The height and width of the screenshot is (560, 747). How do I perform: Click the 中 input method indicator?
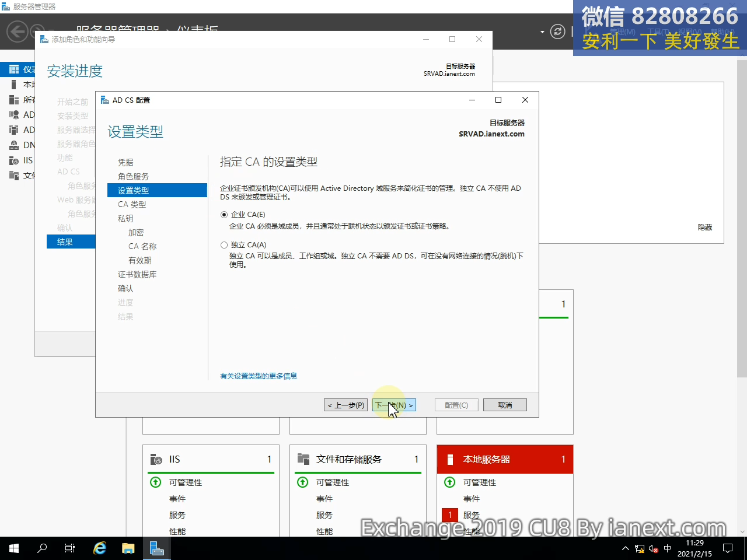[x=668, y=548]
